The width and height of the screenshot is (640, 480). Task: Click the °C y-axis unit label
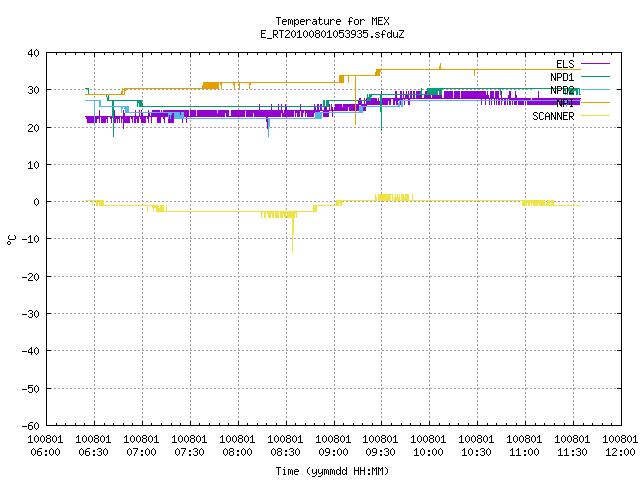point(11,240)
